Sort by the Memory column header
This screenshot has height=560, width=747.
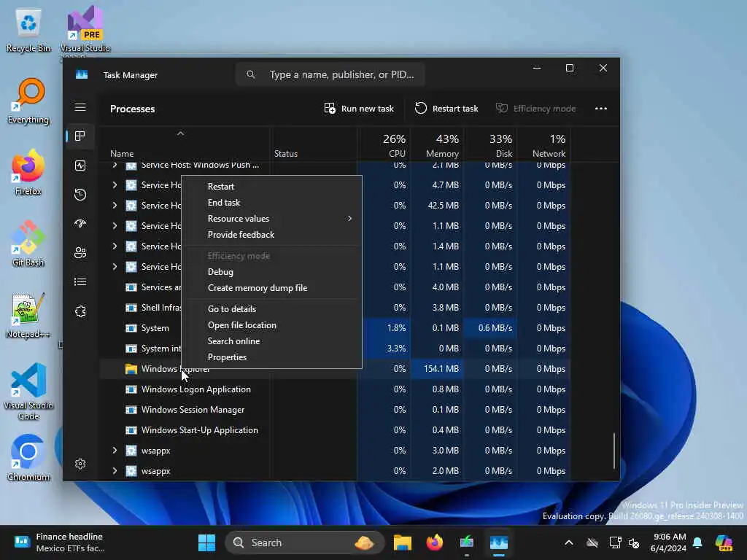(x=438, y=145)
